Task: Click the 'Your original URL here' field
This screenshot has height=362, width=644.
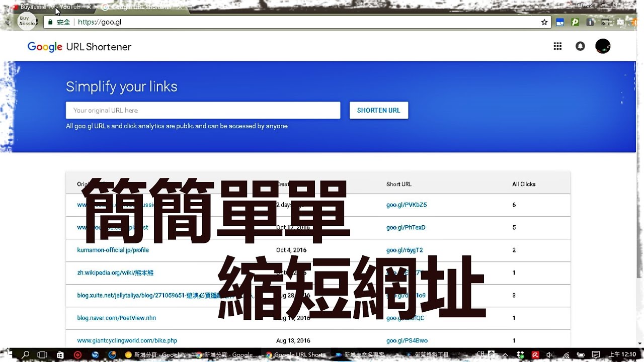Action: coord(203,110)
